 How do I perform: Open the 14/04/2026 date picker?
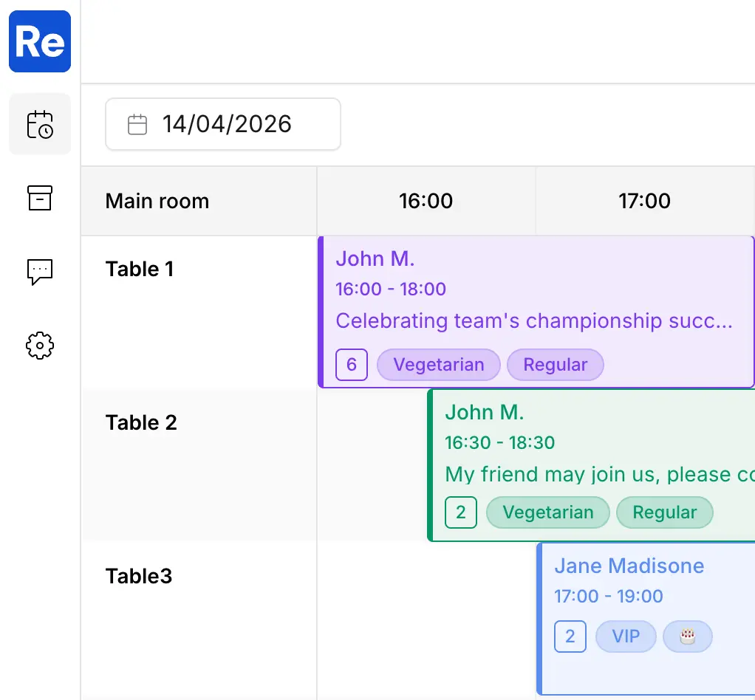227,124
